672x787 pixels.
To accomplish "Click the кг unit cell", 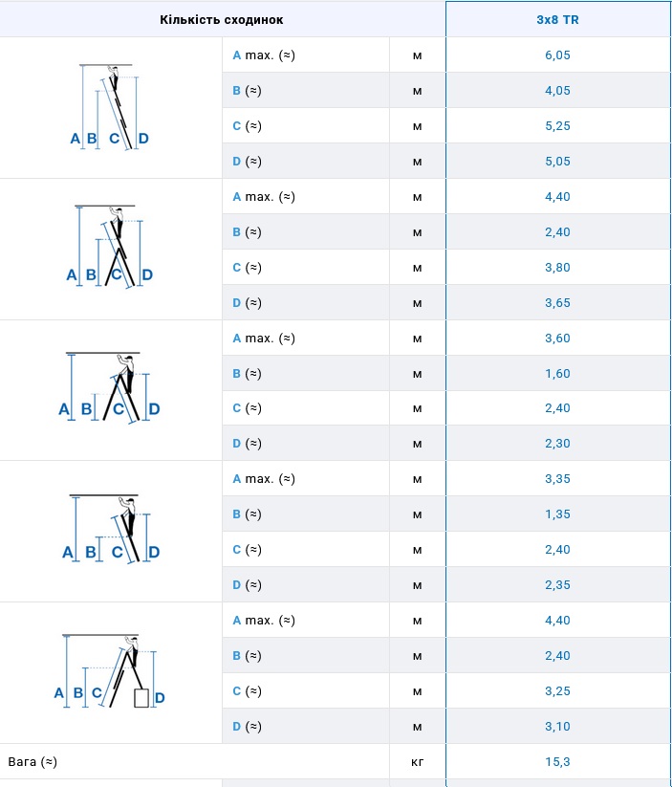I will 417,762.
